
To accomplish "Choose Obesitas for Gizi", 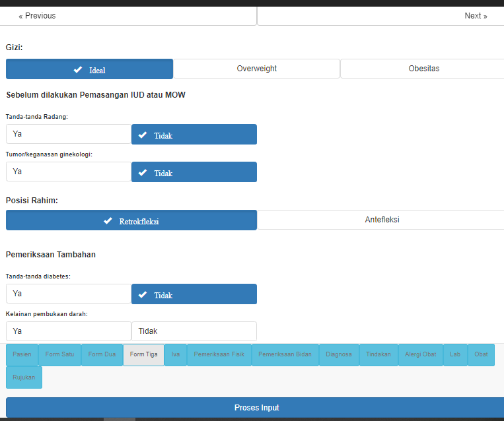I will [422, 69].
